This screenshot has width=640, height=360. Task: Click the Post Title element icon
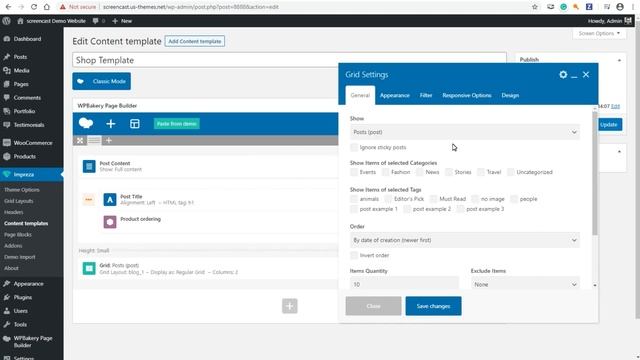click(110, 200)
